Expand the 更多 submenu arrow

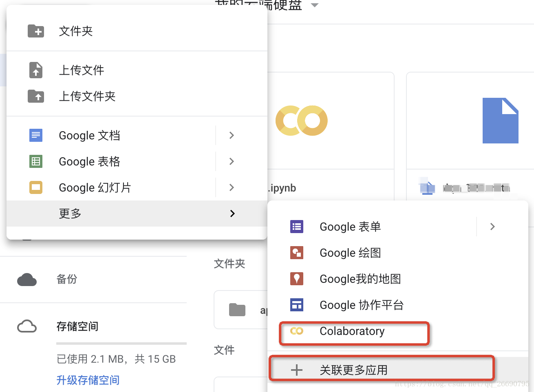click(232, 214)
